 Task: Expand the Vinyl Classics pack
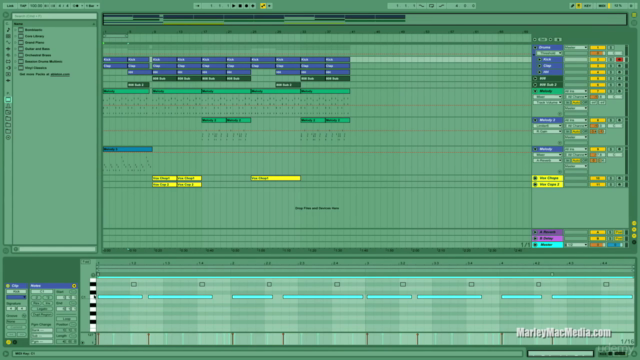click(16, 68)
